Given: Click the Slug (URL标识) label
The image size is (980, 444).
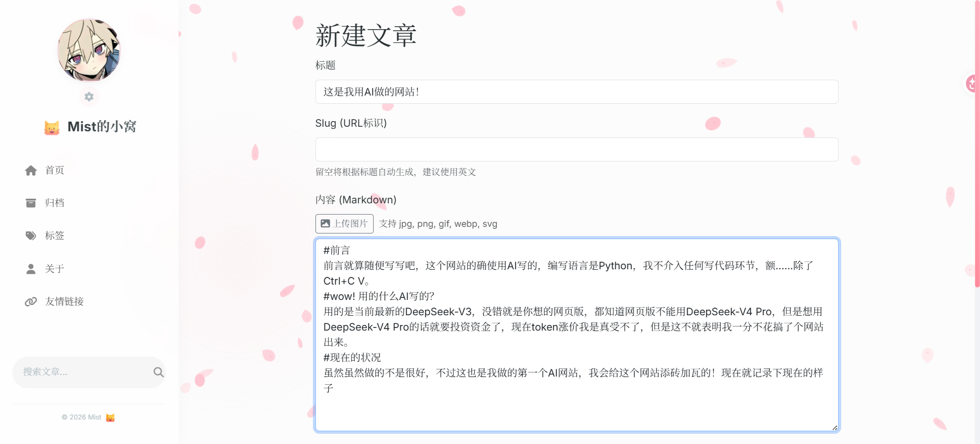Looking at the screenshot, I should tap(351, 123).
